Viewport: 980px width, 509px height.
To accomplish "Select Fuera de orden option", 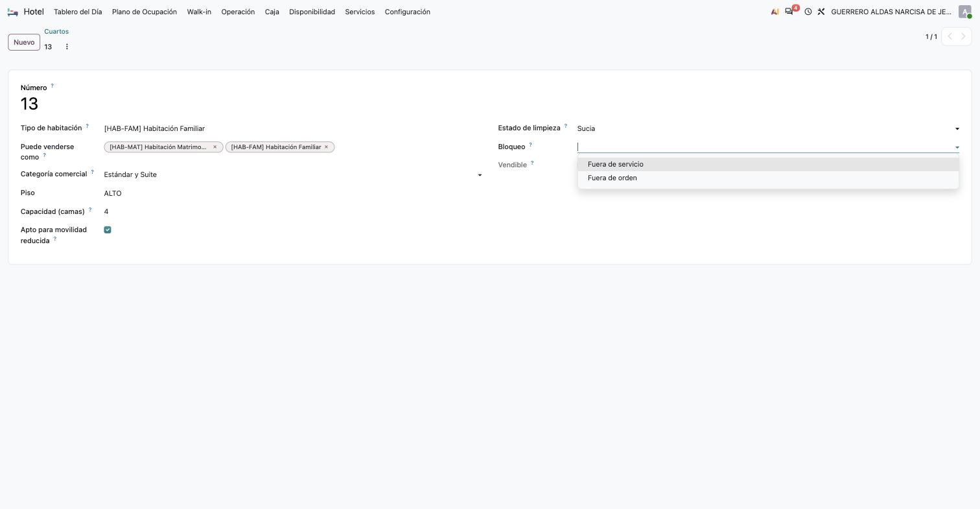I will [x=768, y=178].
